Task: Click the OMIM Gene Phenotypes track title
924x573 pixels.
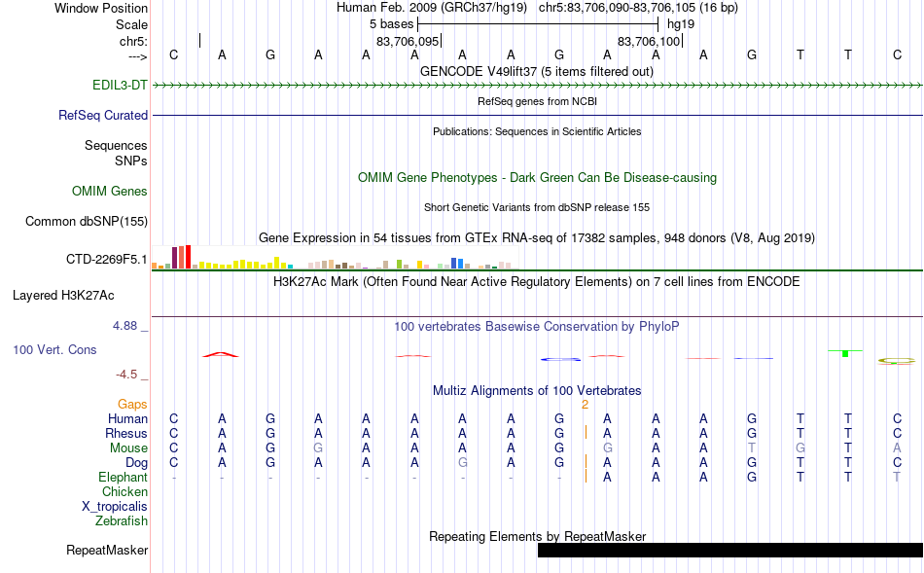Action: point(537,177)
